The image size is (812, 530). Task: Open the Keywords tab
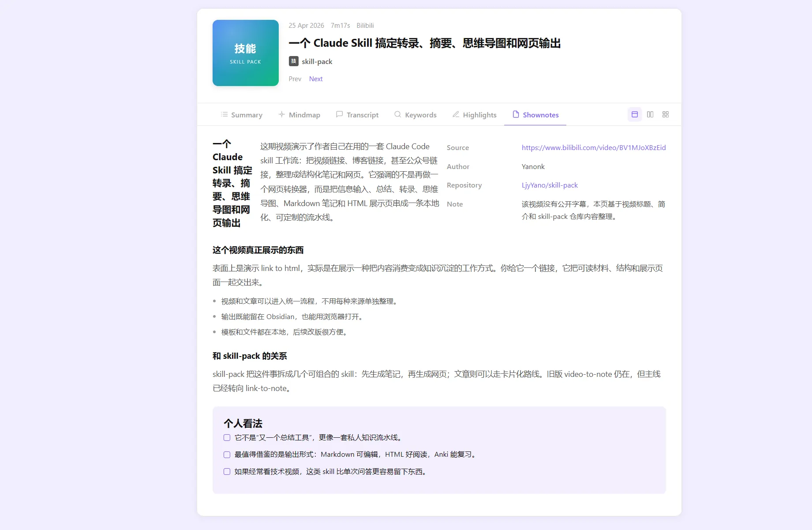[415, 115]
